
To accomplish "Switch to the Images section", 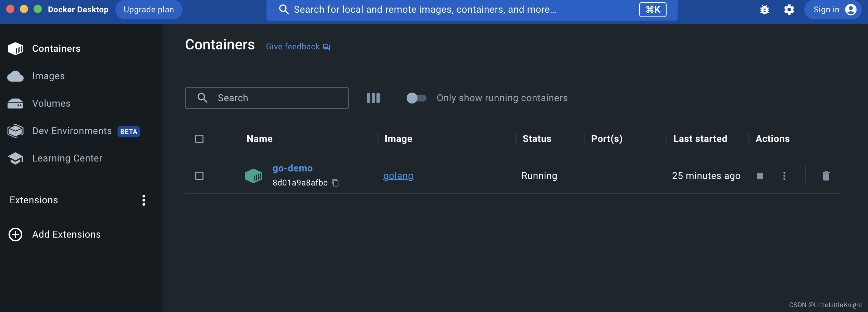I will click(x=48, y=76).
